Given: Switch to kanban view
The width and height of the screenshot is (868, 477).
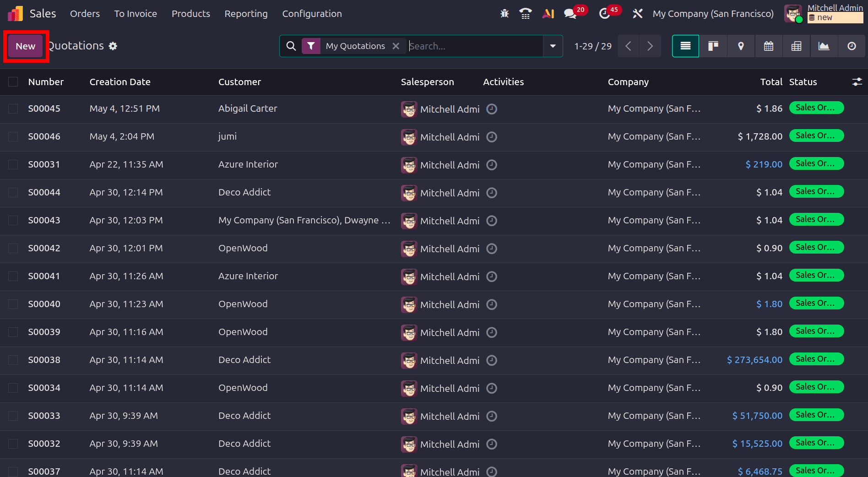Looking at the screenshot, I should pos(713,46).
